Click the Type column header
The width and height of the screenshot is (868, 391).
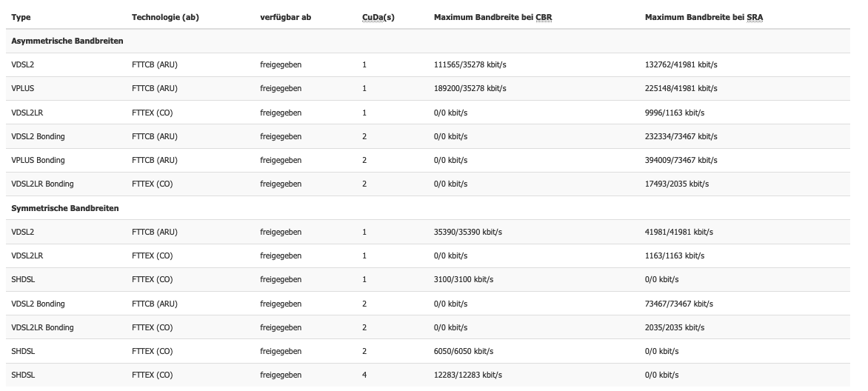pos(21,17)
